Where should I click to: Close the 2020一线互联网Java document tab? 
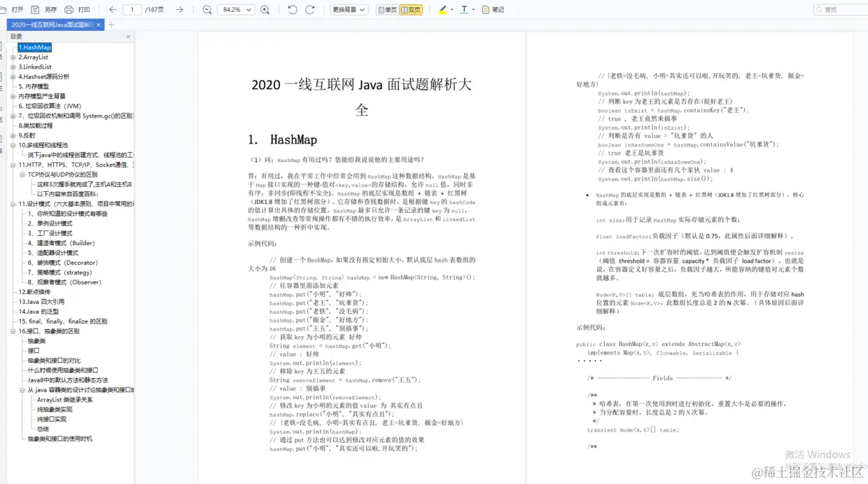[x=99, y=25]
